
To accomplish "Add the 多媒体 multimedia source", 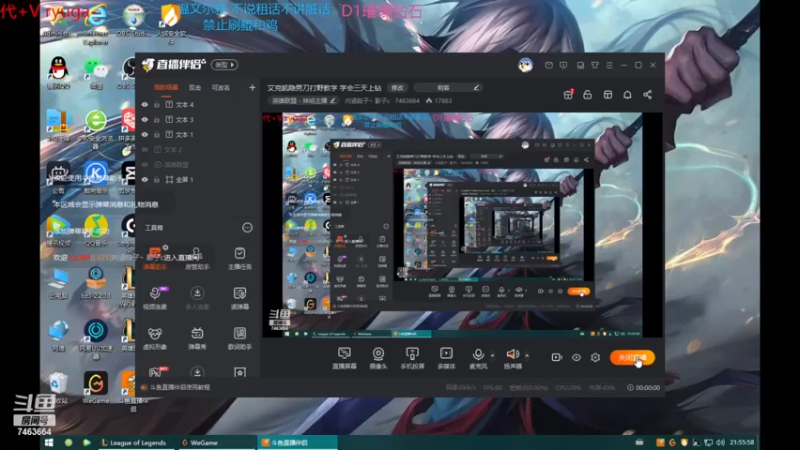I will click(x=446, y=358).
